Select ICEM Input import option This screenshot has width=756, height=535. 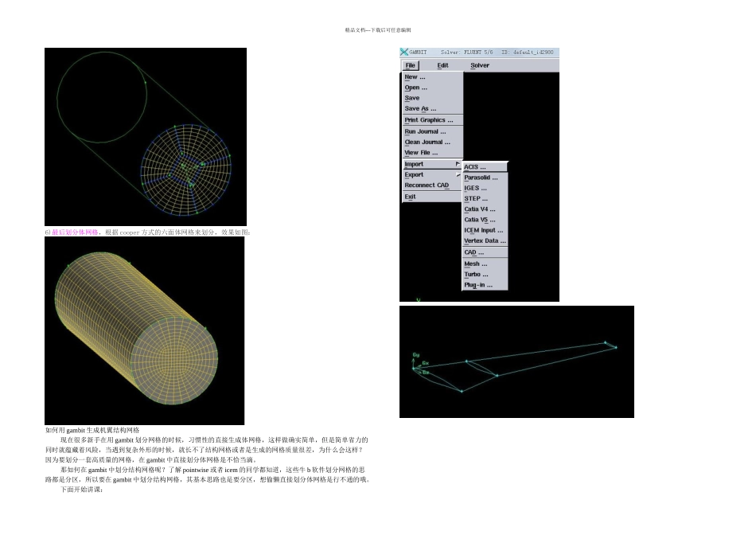click(485, 231)
